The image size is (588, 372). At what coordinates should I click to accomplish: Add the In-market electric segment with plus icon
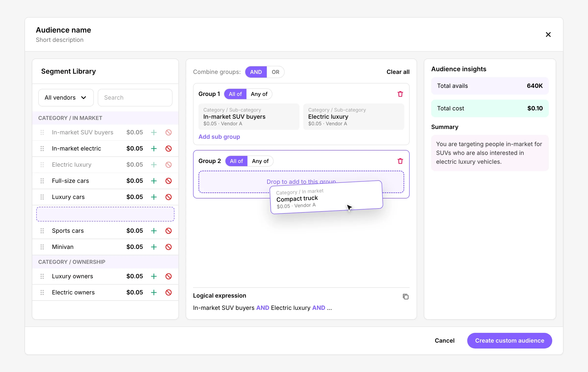pyautogui.click(x=154, y=149)
